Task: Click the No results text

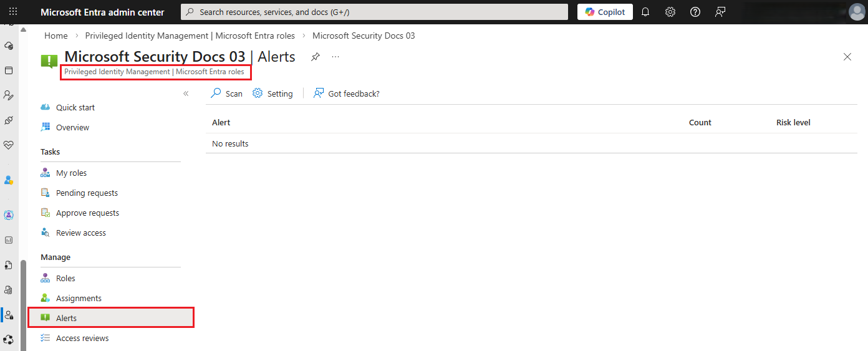Action: (230, 143)
